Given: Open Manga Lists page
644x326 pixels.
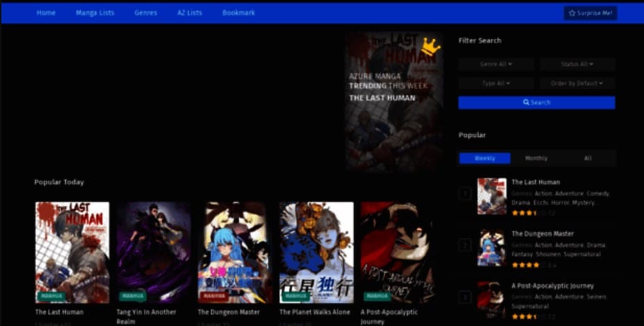Looking at the screenshot, I should [x=95, y=13].
